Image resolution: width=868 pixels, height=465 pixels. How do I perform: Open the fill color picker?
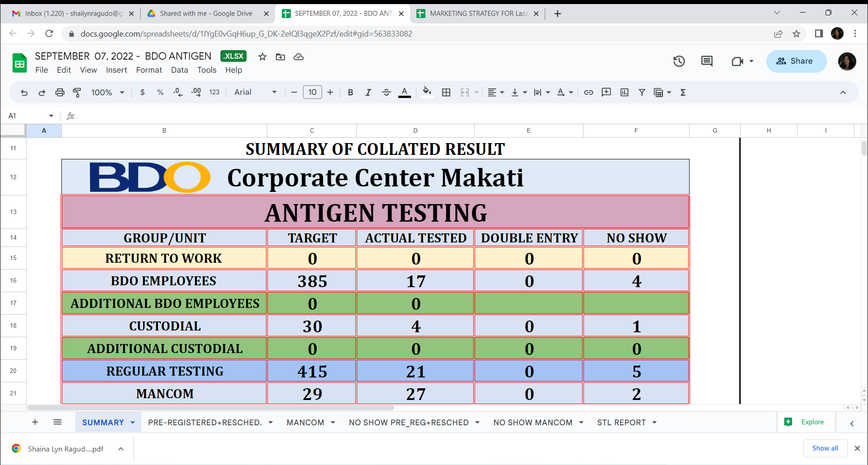427,93
